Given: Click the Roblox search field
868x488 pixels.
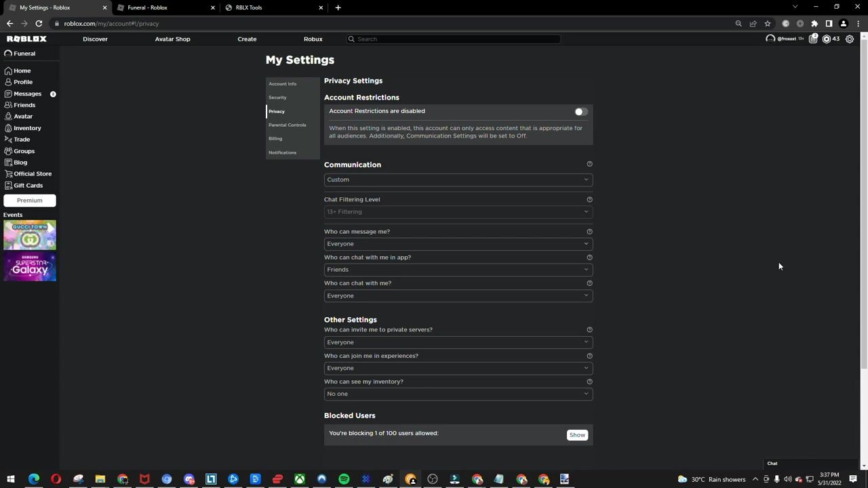Looking at the screenshot, I should 454,39.
